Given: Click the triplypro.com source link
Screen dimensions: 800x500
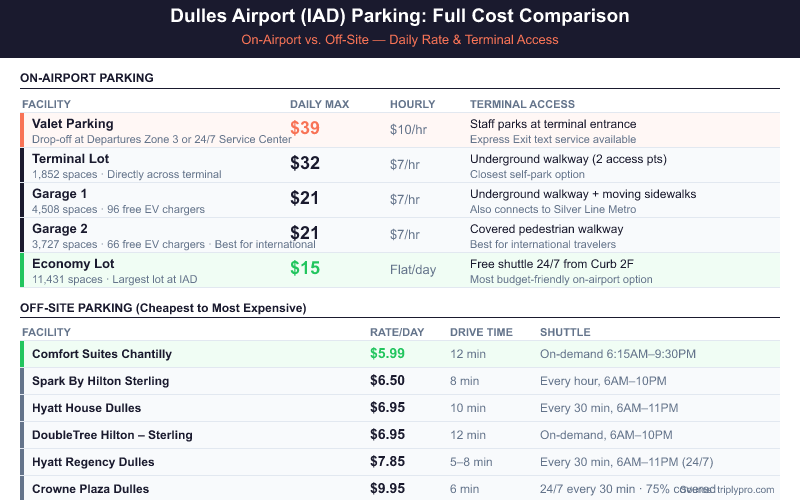Looking at the screenshot, I should click(745, 489).
